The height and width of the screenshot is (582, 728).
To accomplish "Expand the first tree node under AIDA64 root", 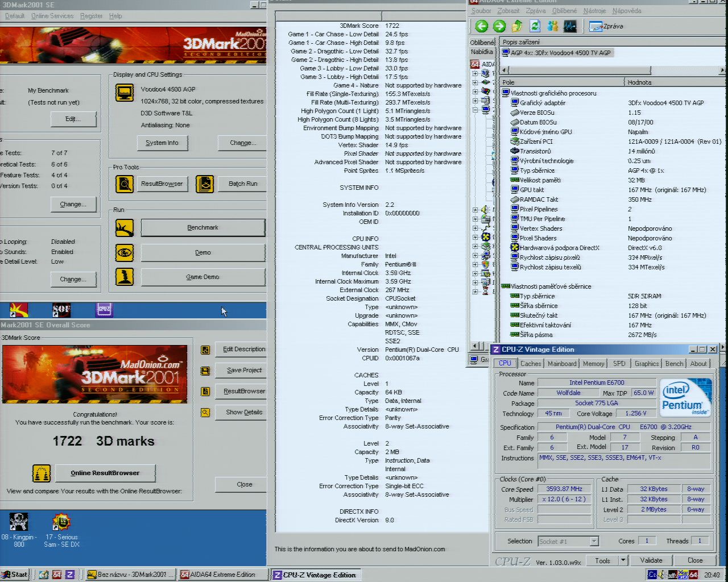I will [x=475, y=73].
